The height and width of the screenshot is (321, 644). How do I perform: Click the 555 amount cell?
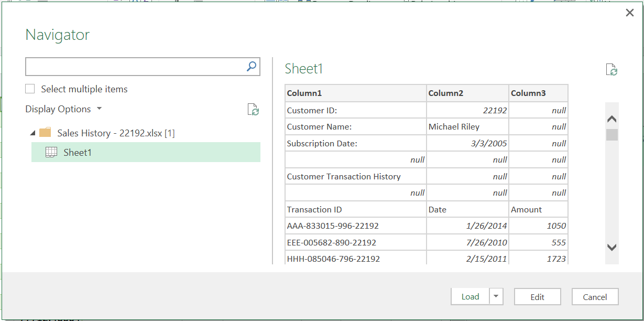click(x=538, y=242)
